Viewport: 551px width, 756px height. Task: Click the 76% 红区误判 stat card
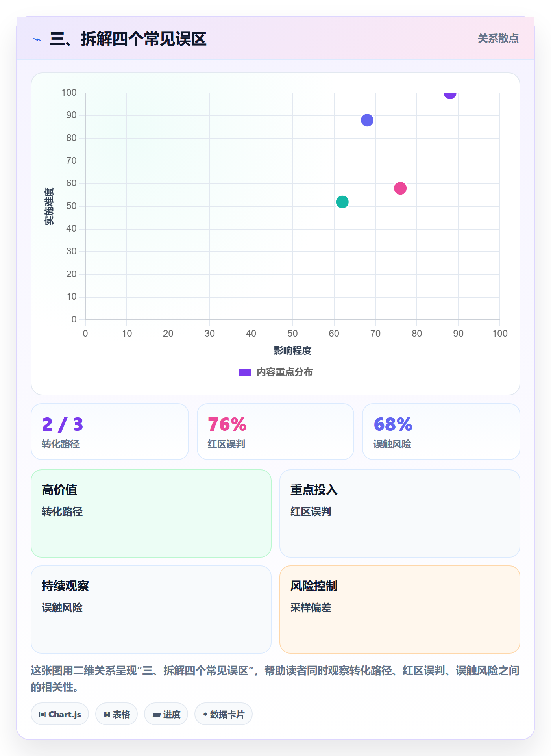pyautogui.click(x=275, y=432)
